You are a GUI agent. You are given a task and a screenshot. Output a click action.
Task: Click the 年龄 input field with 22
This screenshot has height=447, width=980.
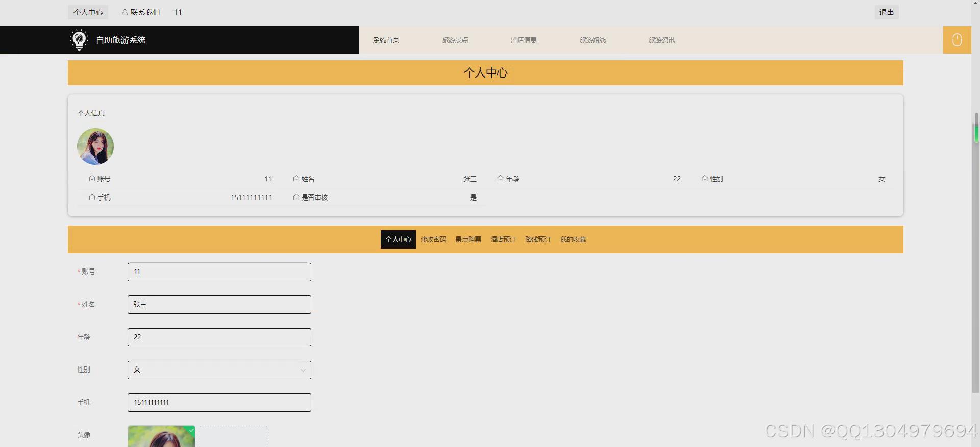click(219, 337)
